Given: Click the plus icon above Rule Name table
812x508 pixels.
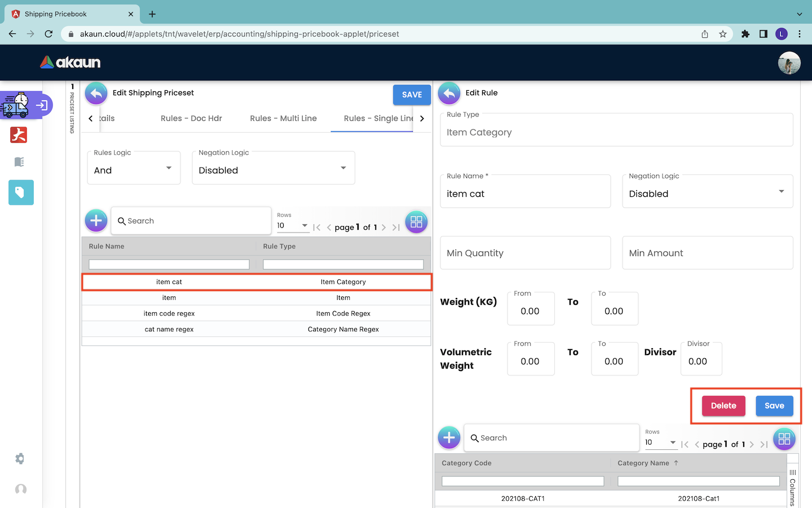Looking at the screenshot, I should tap(96, 221).
